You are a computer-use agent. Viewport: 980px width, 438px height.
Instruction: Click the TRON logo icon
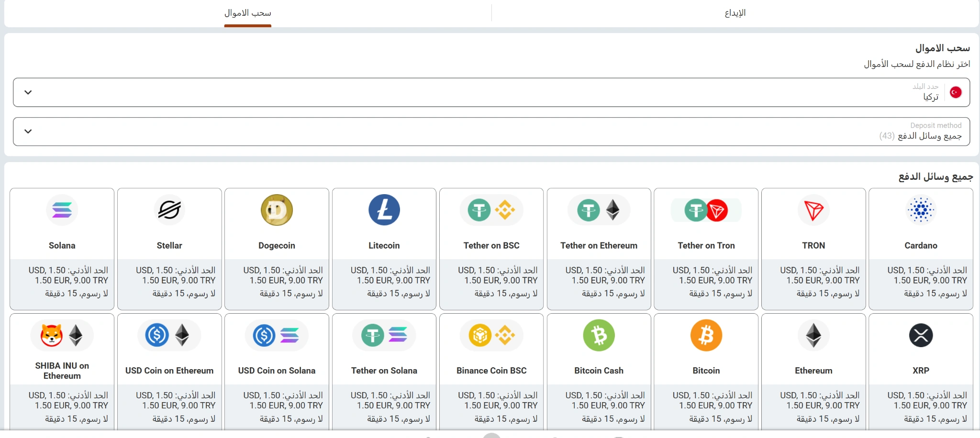click(813, 210)
